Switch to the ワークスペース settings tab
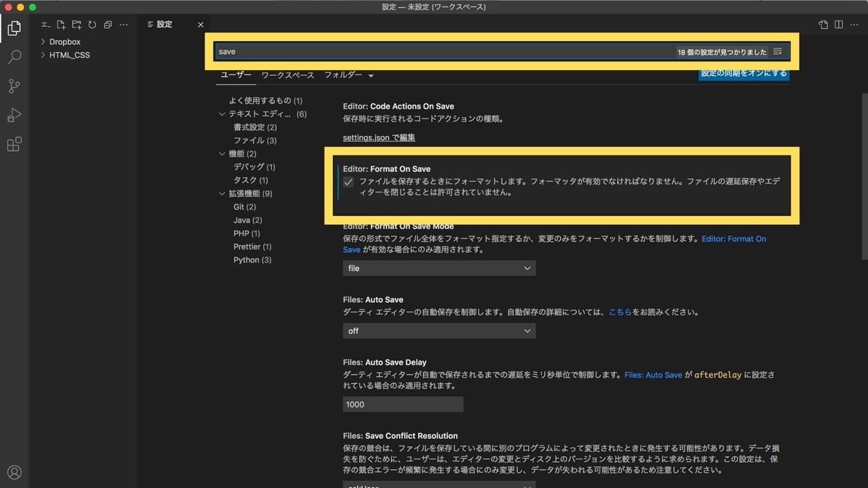 (287, 74)
